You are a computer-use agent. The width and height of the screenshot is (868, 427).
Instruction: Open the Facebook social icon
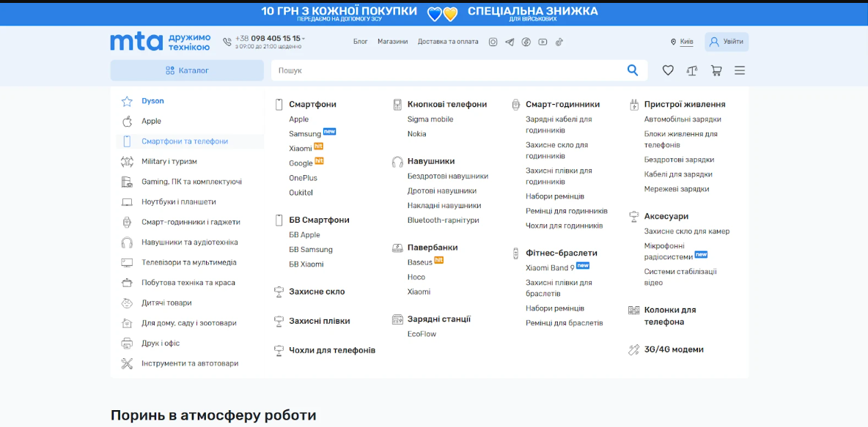pos(526,42)
